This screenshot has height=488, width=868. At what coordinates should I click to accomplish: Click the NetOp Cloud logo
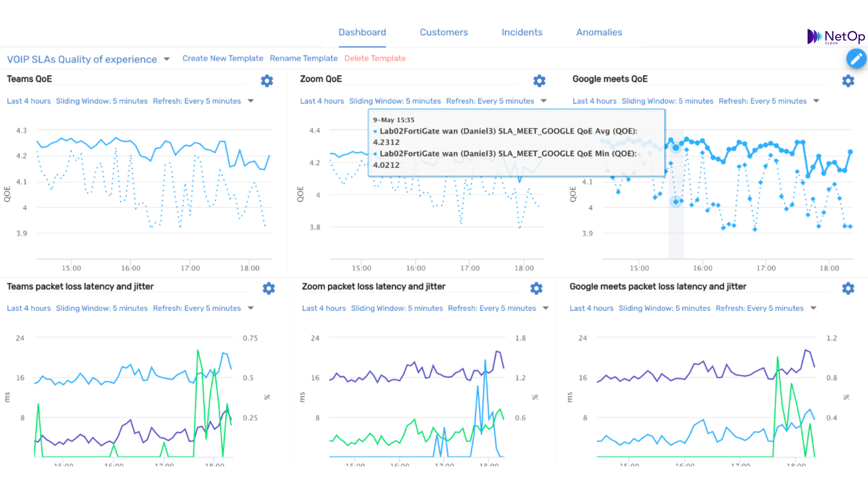835,37
